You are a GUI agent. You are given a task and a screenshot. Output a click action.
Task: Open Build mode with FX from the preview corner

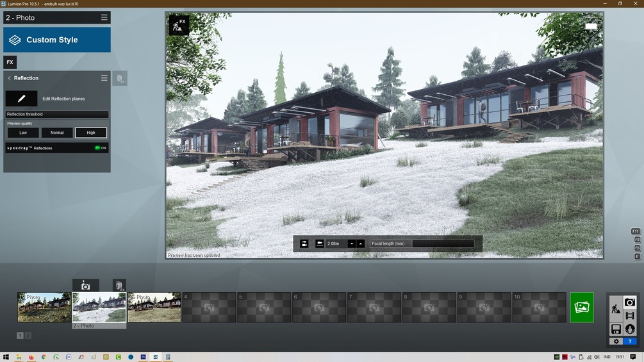point(179,25)
